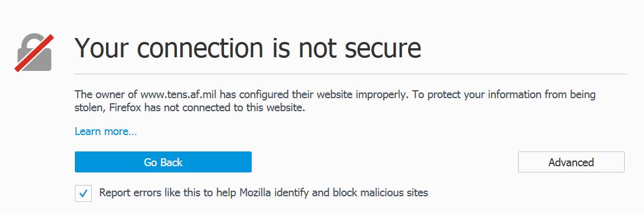Viewport: 644px width, 215px height.
Task: Toggle error reporting via its label text
Action: pos(264,192)
